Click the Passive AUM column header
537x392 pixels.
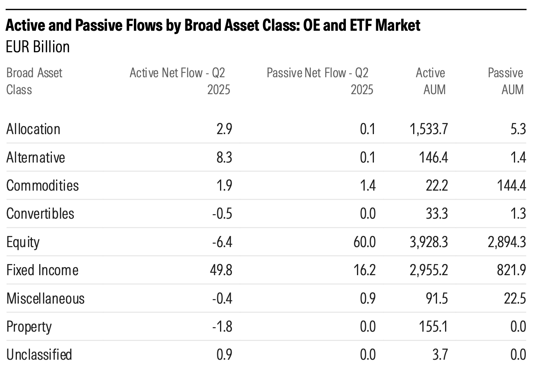tap(506, 81)
